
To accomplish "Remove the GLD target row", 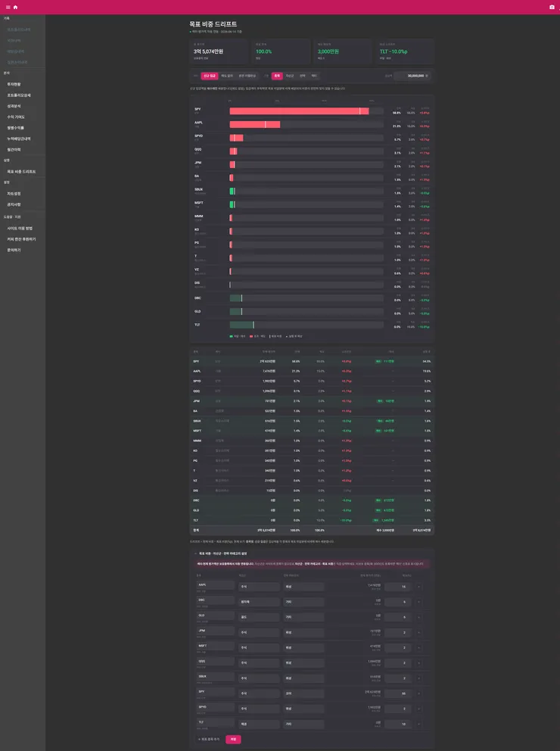I will tap(419, 617).
